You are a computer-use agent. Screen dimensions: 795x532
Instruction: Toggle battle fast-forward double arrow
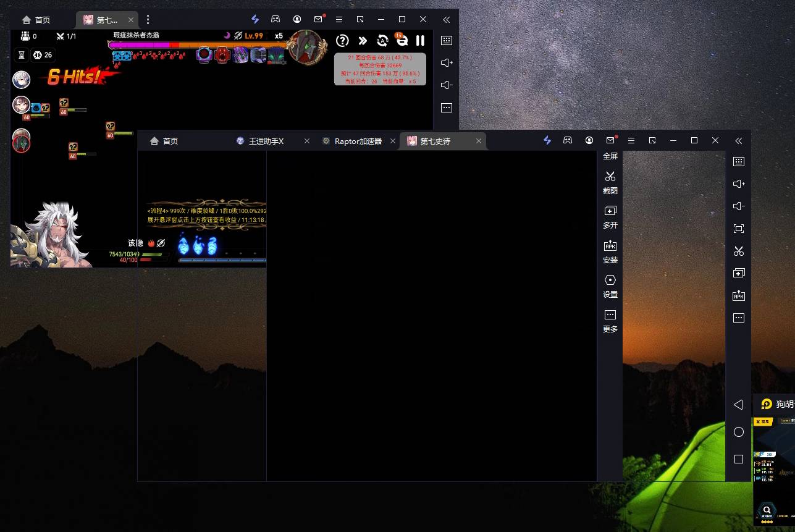click(x=363, y=41)
